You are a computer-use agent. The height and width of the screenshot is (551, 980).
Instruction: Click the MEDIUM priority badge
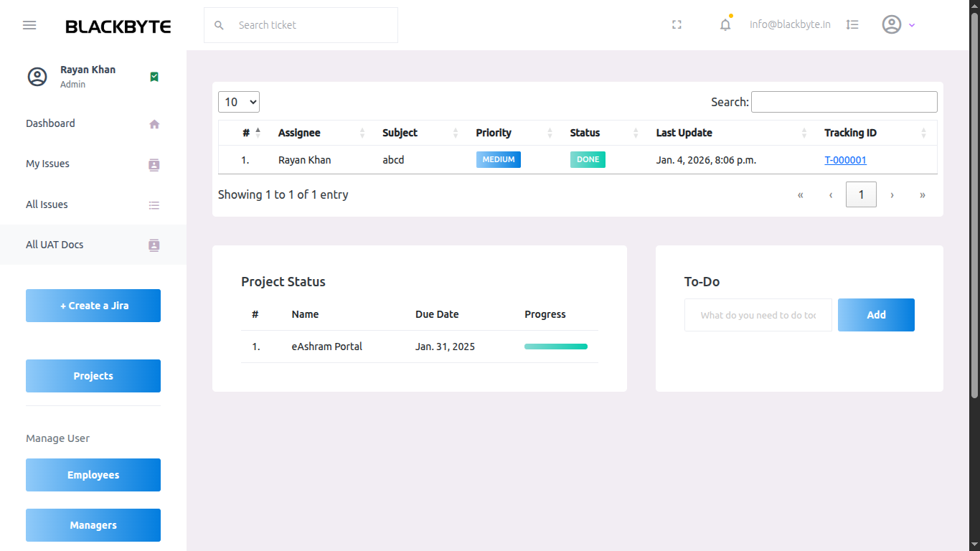click(499, 159)
